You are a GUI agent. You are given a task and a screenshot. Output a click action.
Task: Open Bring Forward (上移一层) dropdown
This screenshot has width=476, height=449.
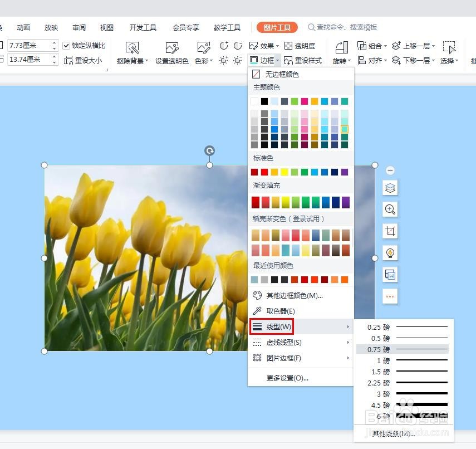pos(414,46)
